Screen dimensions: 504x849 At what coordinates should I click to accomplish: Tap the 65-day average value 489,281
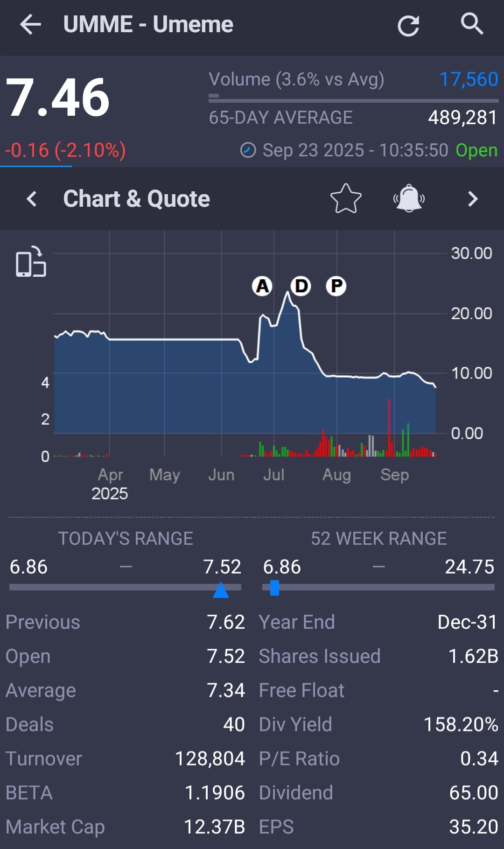(x=463, y=118)
